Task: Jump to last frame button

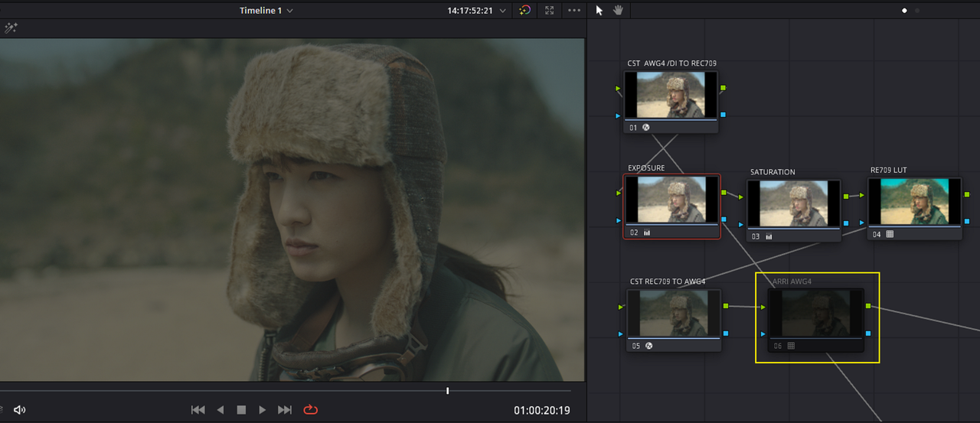Action: point(285,410)
